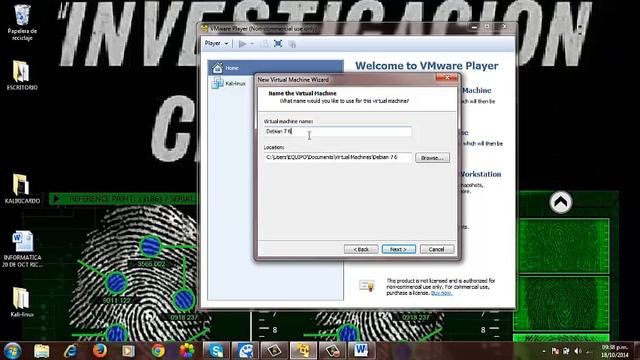Screen dimensions: 640x360
Task: Open the media player taskbar icon
Action: point(128,351)
